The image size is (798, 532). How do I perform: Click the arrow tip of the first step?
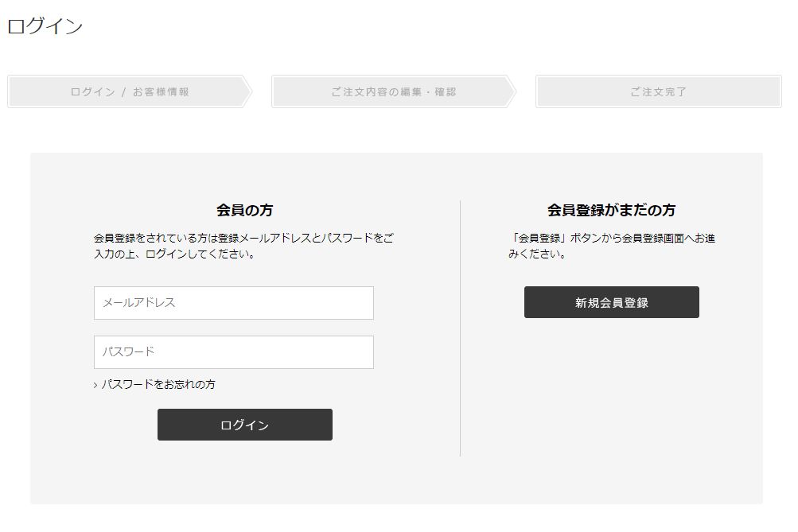247,91
